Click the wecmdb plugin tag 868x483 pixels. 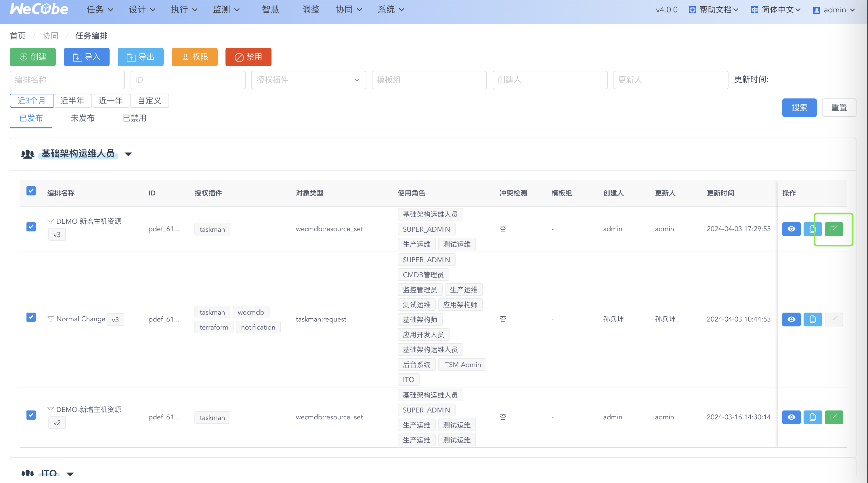tap(251, 312)
